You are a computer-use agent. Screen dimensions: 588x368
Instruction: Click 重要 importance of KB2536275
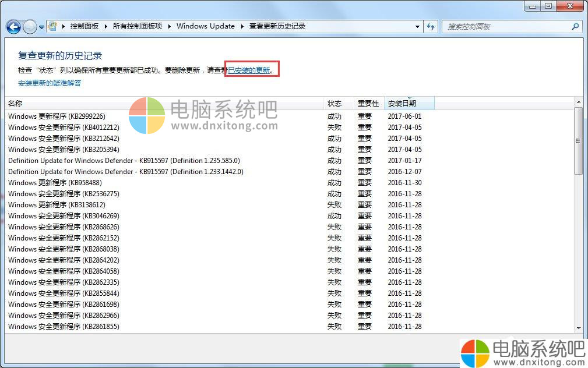pos(364,194)
